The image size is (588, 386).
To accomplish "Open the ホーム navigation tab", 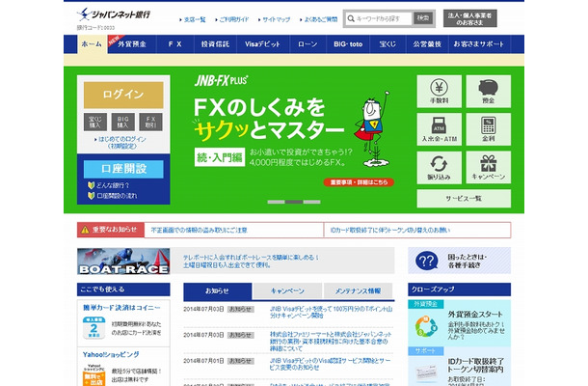I will click(x=92, y=44).
